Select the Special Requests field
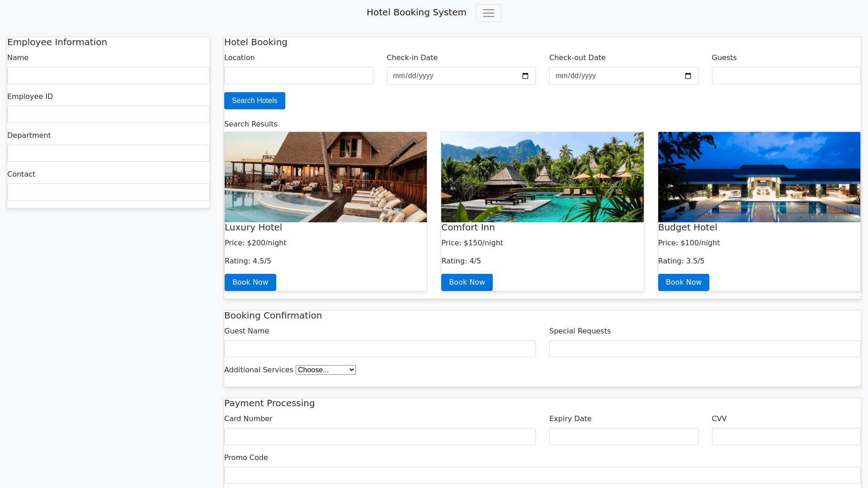868x488 pixels. [704, 349]
